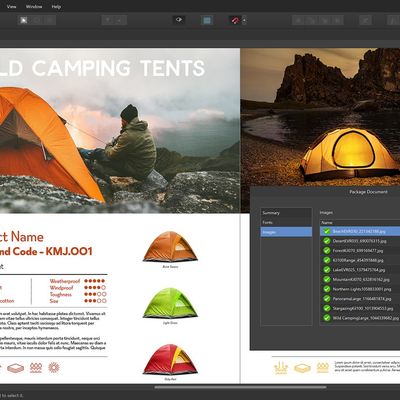Toggle the red snapping magnet icon
This screenshot has height=400, width=400.
(235, 20)
